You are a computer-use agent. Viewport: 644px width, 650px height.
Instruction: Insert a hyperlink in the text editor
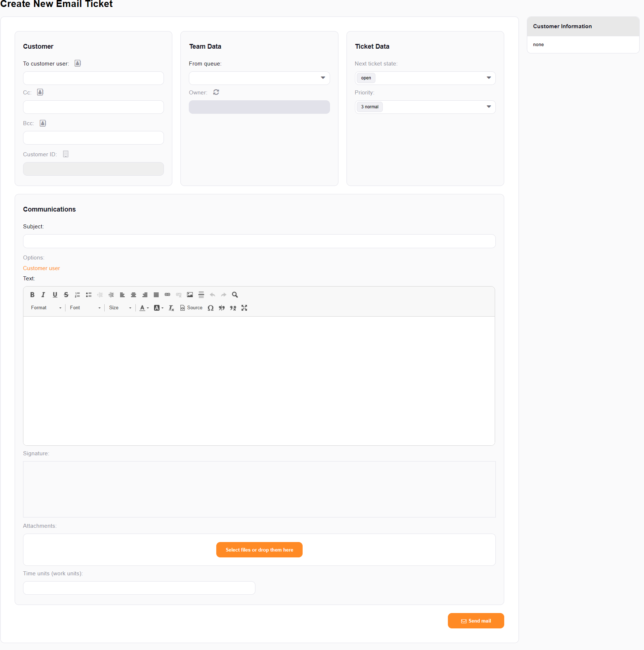click(x=167, y=295)
